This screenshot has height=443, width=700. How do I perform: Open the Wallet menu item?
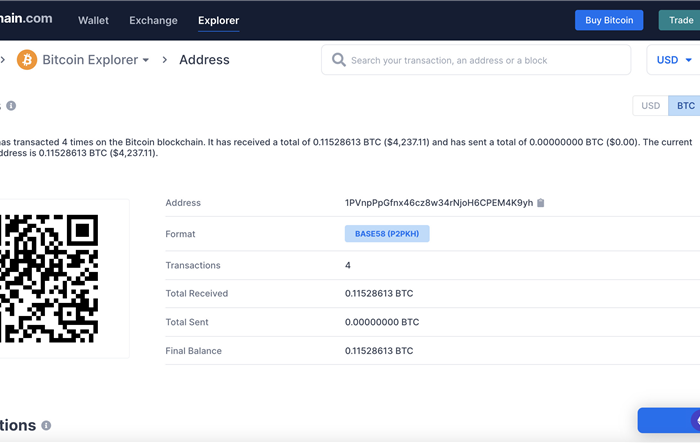click(93, 21)
